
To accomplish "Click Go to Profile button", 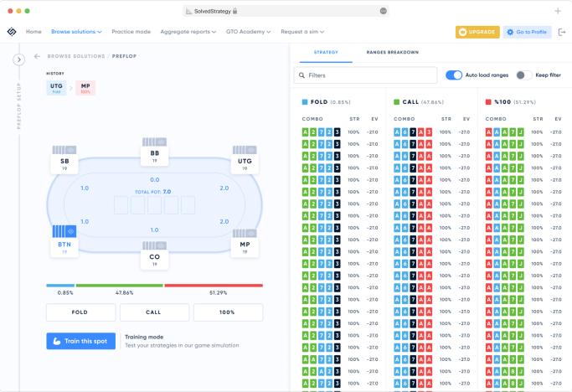I will [527, 32].
